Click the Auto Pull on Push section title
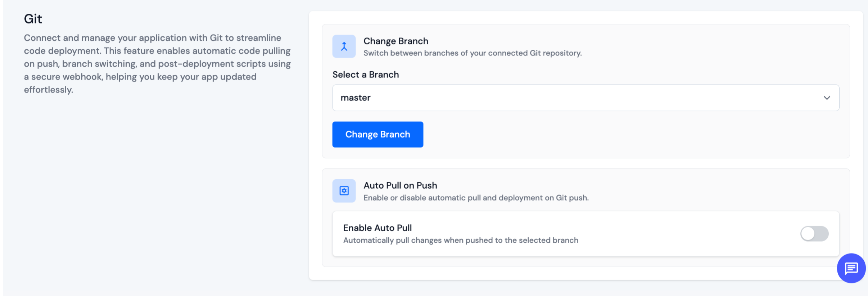Viewport: 868px width, 296px height. coord(400,185)
